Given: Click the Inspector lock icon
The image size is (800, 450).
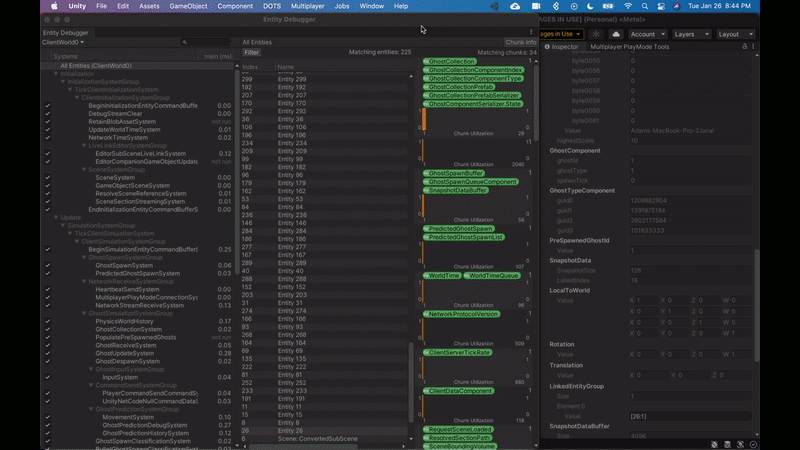Looking at the screenshot, I should pos(743,47).
